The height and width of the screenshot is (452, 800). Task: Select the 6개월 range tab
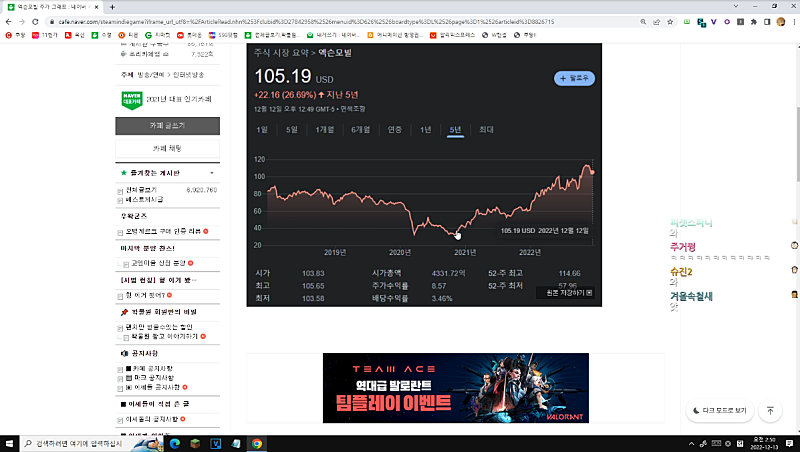click(x=360, y=130)
